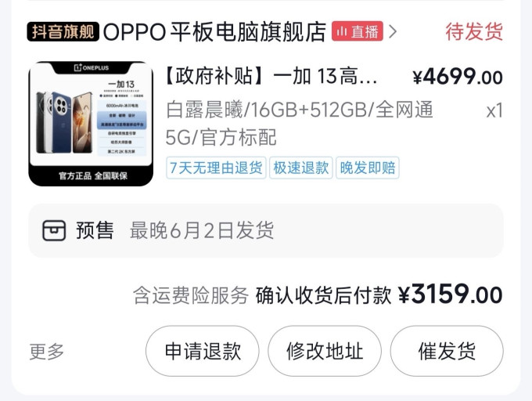The height and width of the screenshot is (401, 532).
Task: Click the 申请退款 button
Action: [x=203, y=351]
